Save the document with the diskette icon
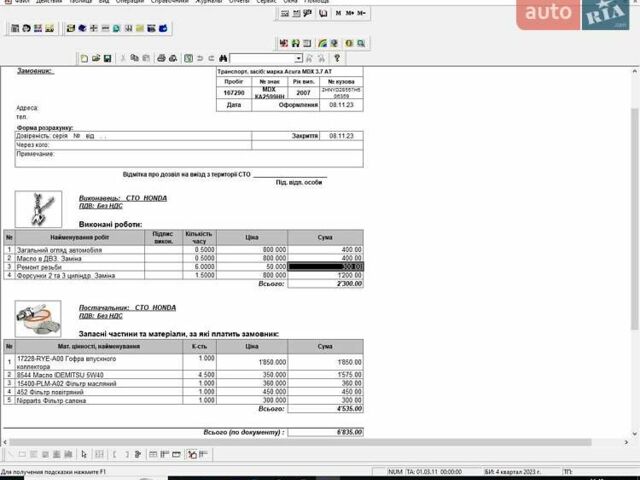This screenshot has width=640, height=480. (x=107, y=59)
